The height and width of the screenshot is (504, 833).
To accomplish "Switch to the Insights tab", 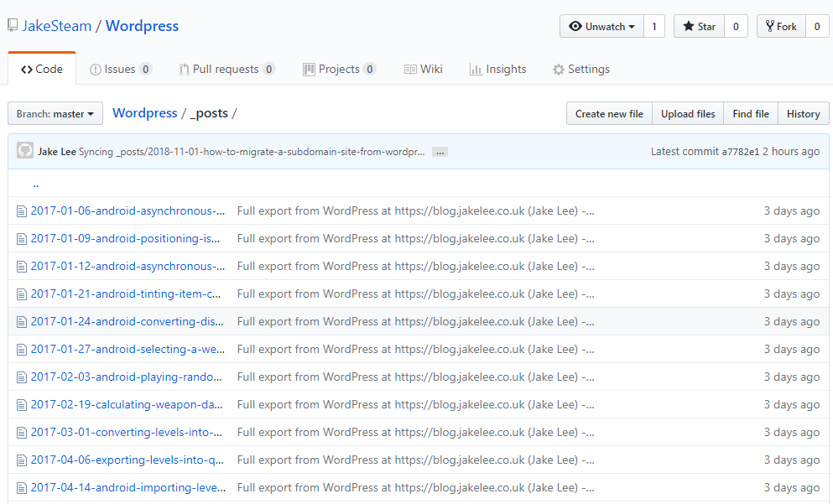I will [x=497, y=69].
